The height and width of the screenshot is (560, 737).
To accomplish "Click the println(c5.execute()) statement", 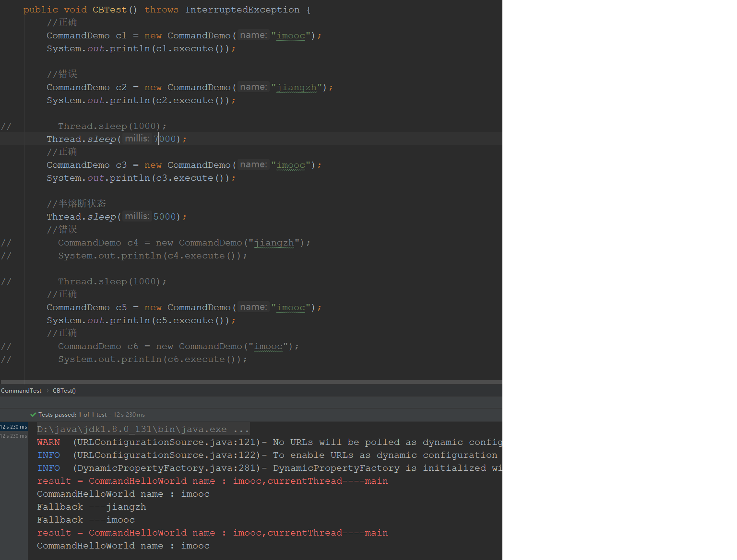I will click(x=141, y=320).
